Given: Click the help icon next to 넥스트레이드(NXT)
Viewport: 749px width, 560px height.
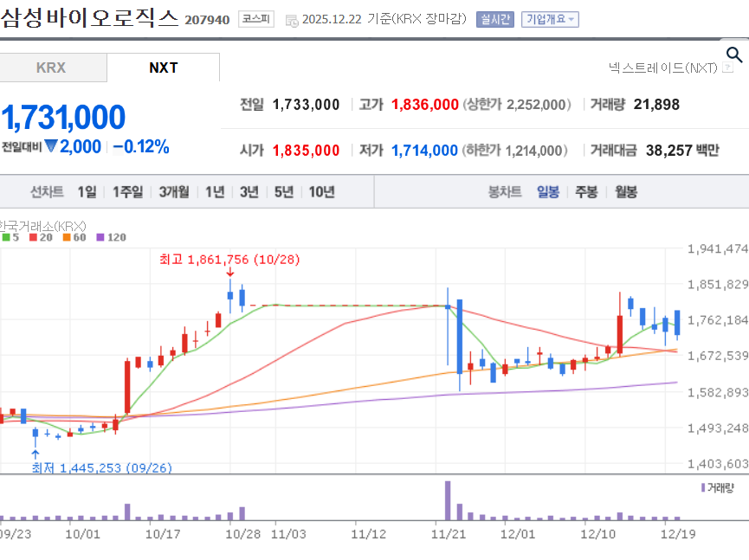Looking at the screenshot, I should pyautogui.click(x=727, y=68).
